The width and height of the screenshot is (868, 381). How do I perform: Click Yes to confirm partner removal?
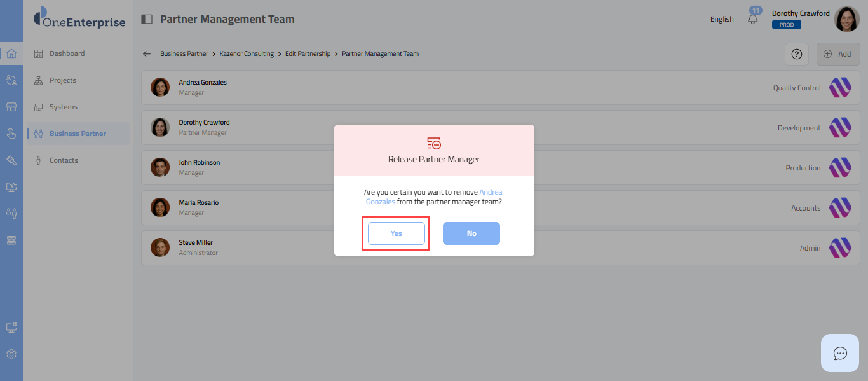pyautogui.click(x=396, y=233)
